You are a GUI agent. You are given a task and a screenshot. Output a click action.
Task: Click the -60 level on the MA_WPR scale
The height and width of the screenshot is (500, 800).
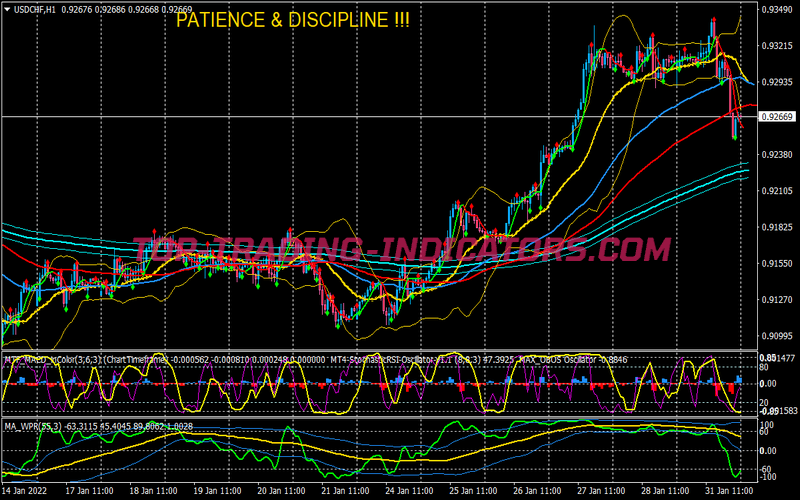[767, 469]
